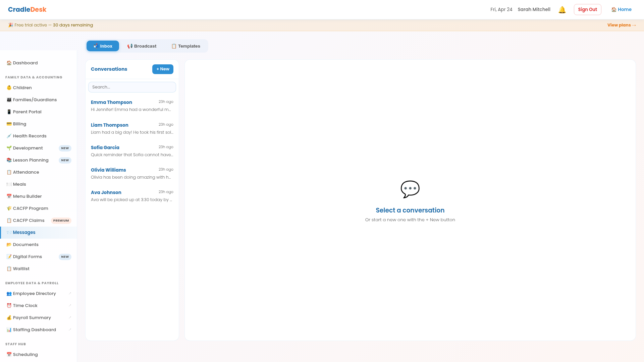Open Scheduling using the calendar icon
The width and height of the screenshot is (644, 362).
(x=9, y=354)
